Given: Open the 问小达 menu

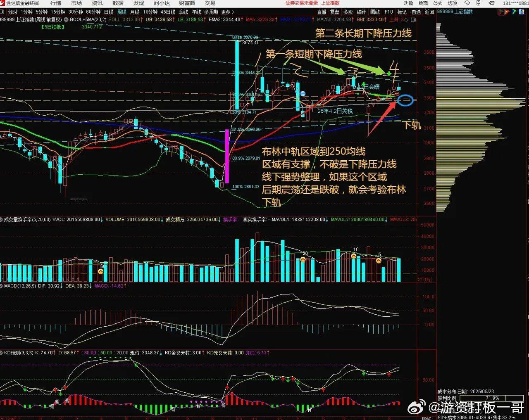Looking at the screenshot, I should (x=162, y=3).
